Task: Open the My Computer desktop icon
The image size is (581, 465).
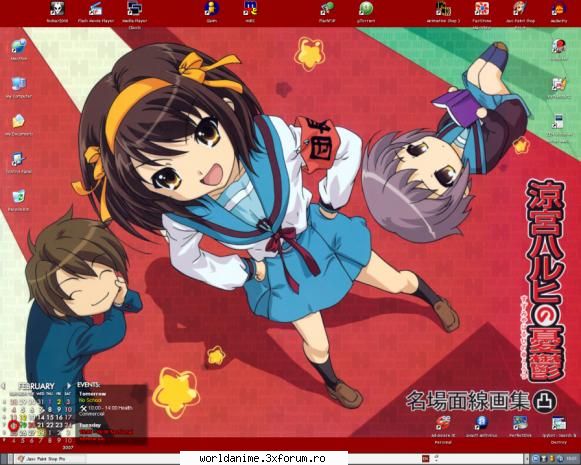Action: pos(19,84)
